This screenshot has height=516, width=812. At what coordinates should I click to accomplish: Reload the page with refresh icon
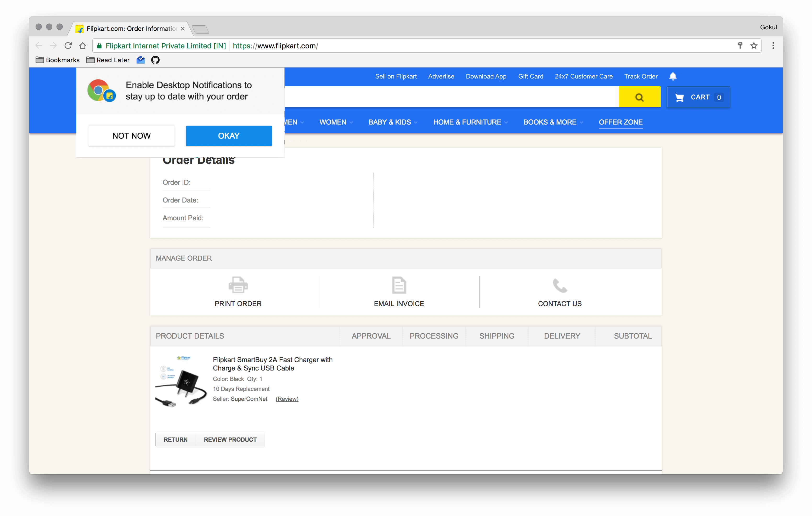click(68, 46)
